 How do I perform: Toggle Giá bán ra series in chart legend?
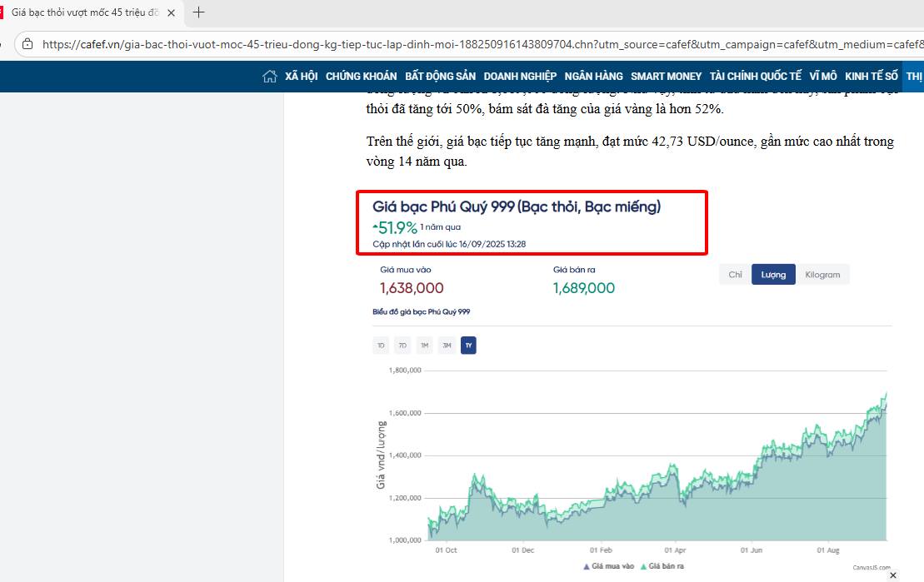tap(662, 566)
